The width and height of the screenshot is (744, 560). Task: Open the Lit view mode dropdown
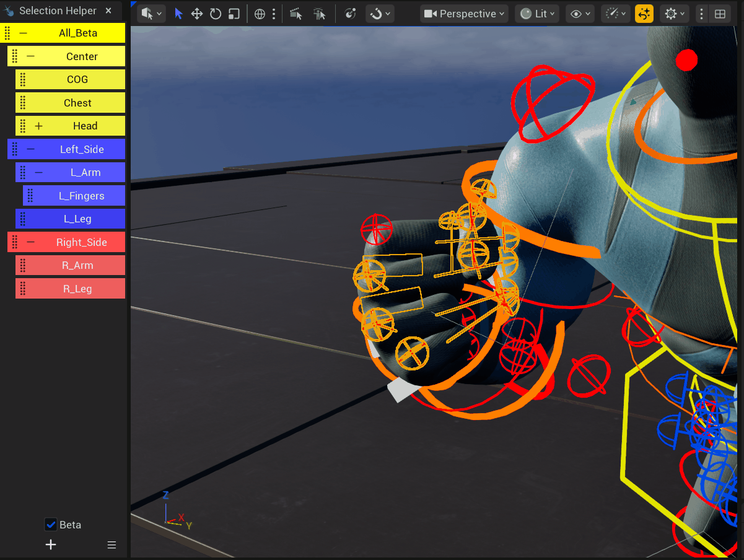tap(536, 14)
